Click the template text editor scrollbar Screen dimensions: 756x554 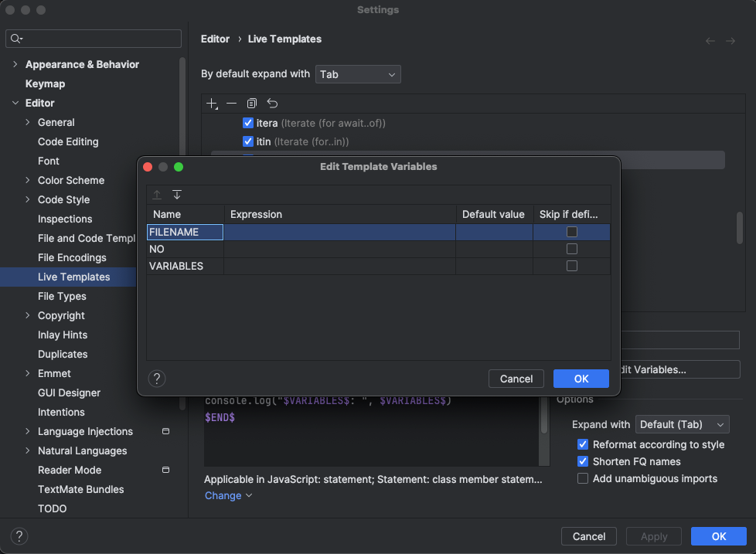click(x=544, y=416)
